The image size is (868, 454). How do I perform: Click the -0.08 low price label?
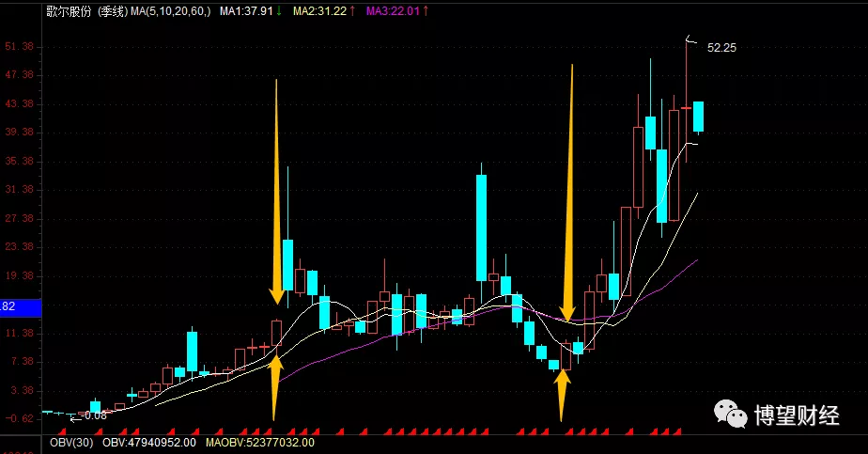(94, 415)
